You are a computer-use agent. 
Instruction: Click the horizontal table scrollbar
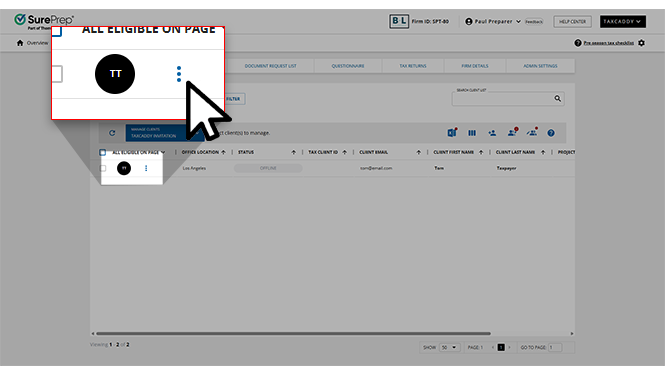pyautogui.click(x=293, y=334)
